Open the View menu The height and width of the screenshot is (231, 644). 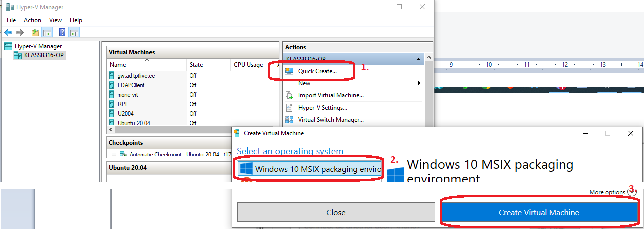55,20
